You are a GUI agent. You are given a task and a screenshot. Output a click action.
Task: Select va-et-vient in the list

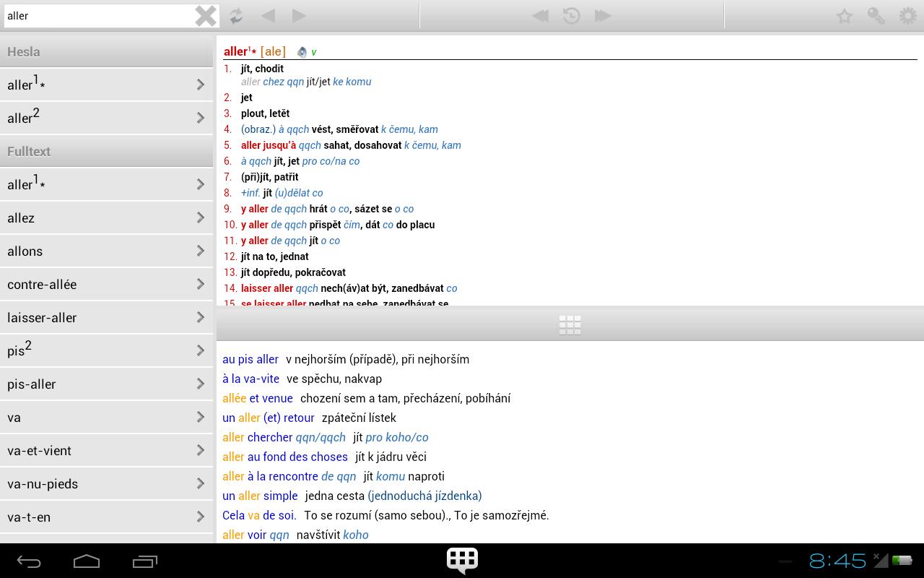coord(106,450)
